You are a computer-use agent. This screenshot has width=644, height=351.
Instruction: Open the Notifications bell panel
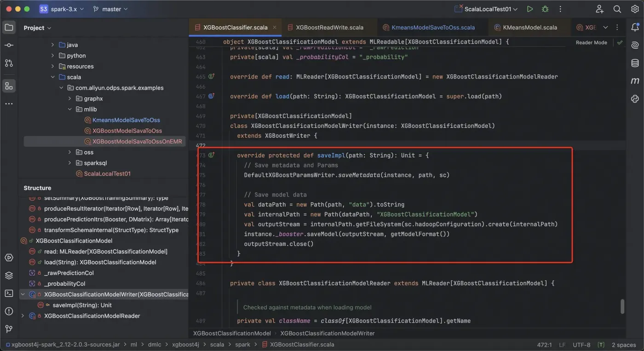coord(635,28)
